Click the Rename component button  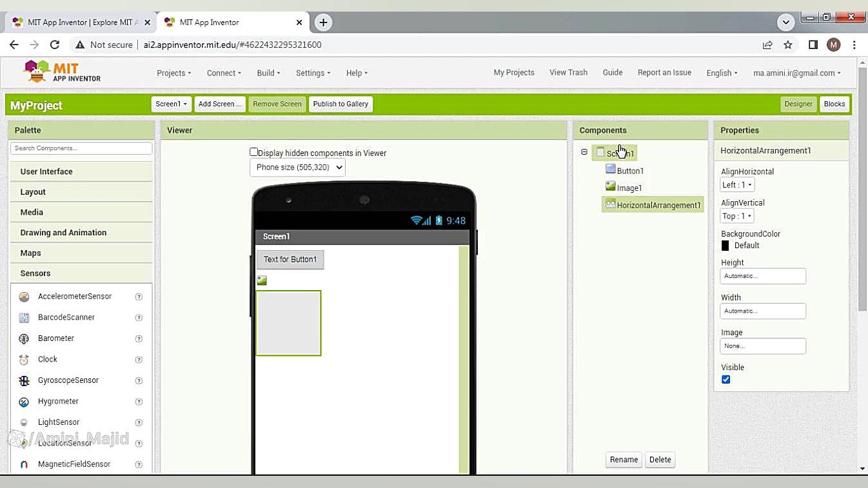tap(624, 460)
